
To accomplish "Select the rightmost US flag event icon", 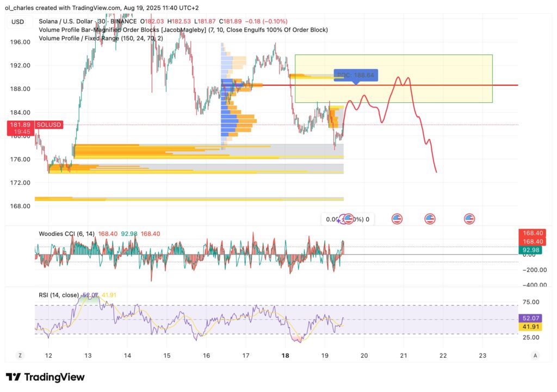I will click(x=469, y=219).
